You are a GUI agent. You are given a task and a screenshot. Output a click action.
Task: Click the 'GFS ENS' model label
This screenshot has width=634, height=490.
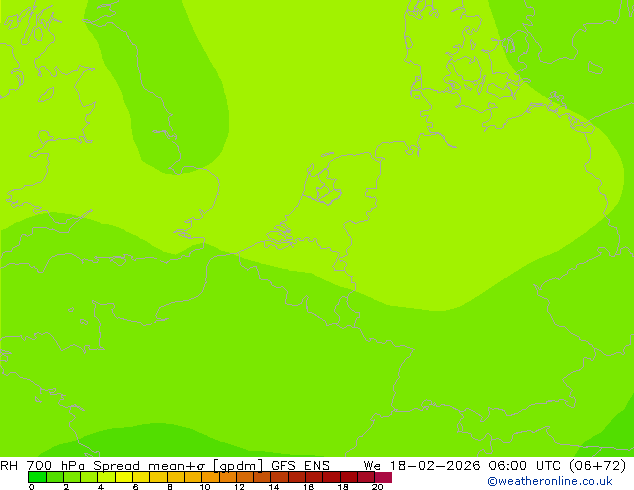pyautogui.click(x=300, y=466)
